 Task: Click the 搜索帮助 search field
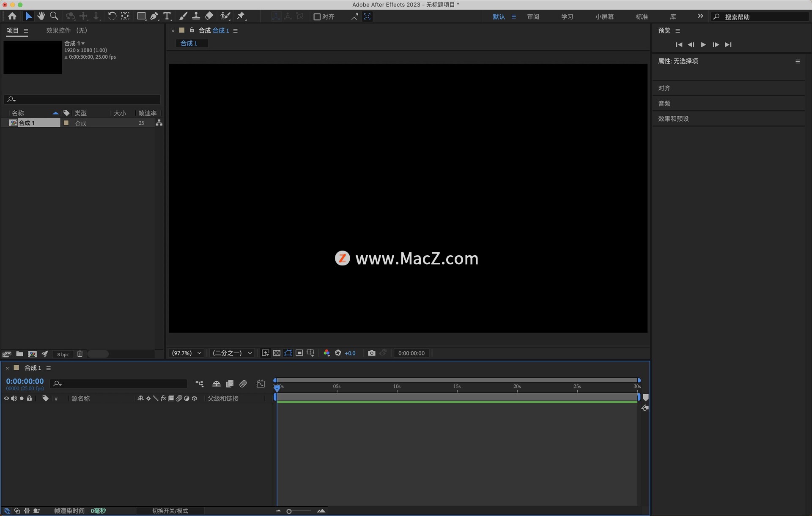(x=760, y=17)
